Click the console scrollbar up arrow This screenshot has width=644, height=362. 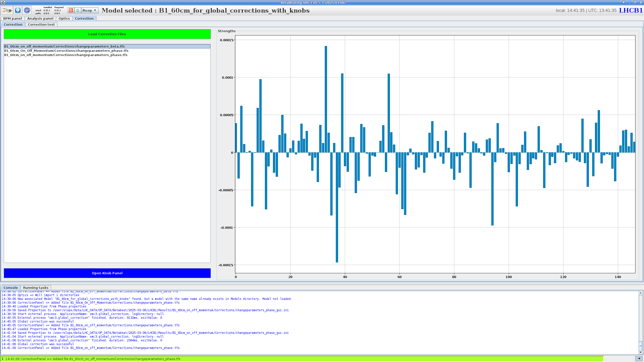[641, 293]
